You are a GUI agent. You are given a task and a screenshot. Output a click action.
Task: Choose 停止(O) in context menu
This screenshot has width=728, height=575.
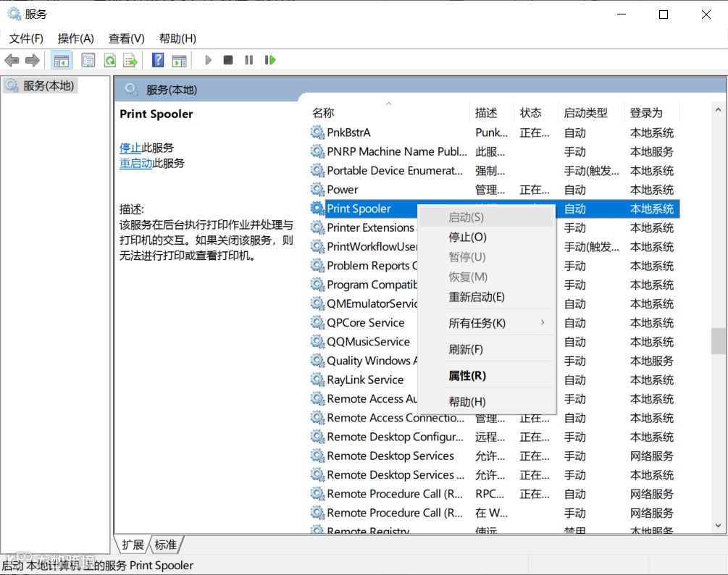(487, 237)
